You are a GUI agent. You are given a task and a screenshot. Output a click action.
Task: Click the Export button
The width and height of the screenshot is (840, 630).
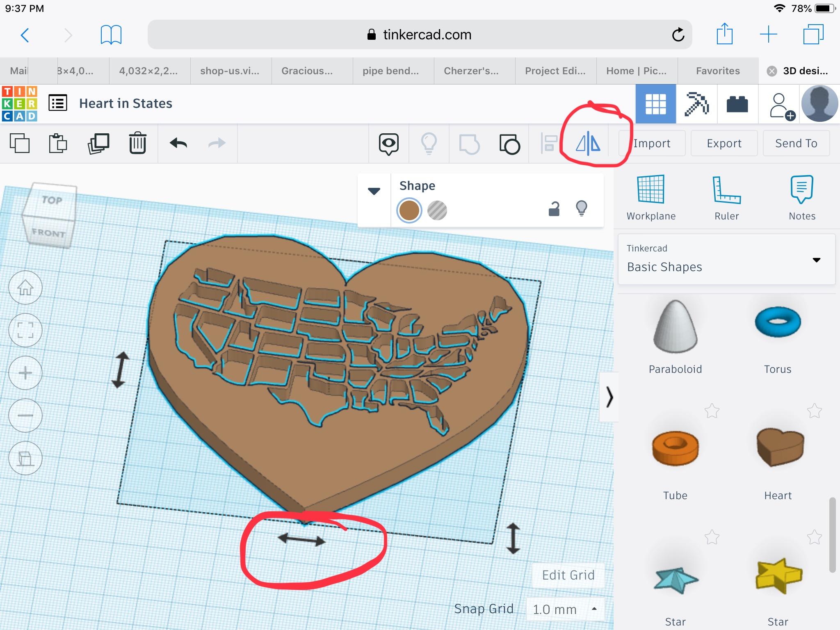coord(724,143)
